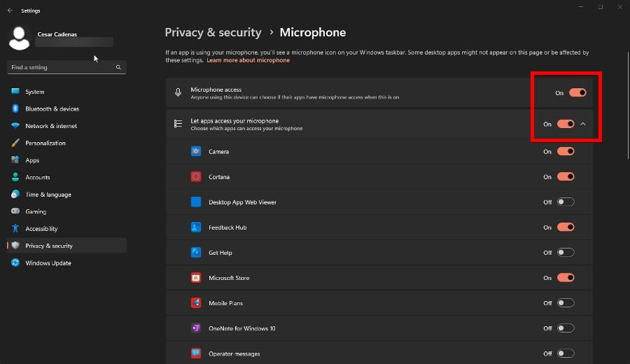Screen dimensions: 630x364
Task: Click the Time & language globe icon
Action: [x=15, y=194]
